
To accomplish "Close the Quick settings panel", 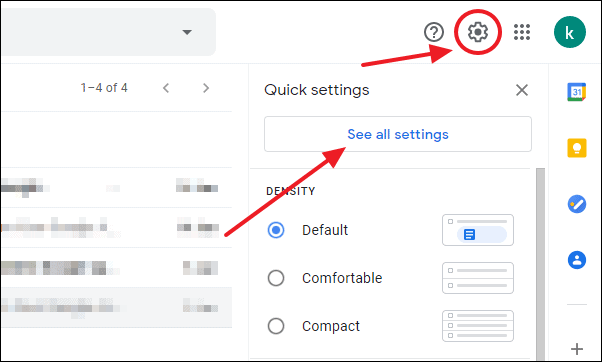I will 522,90.
